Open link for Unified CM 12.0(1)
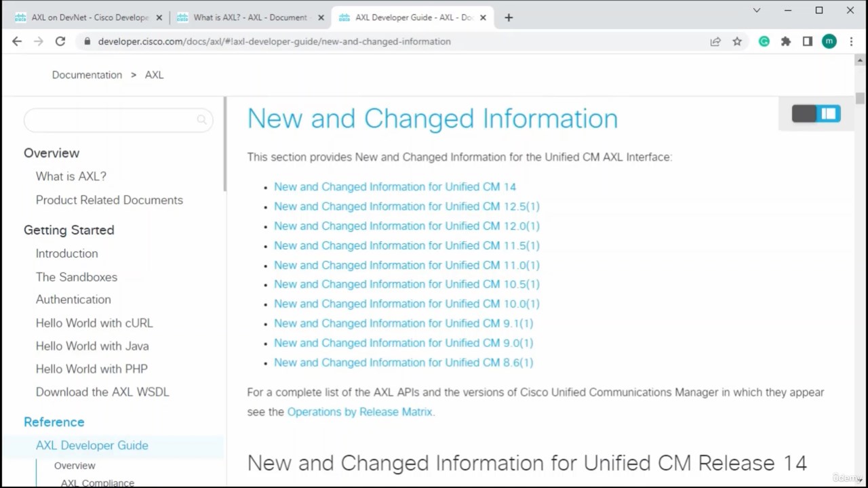 [x=407, y=226]
